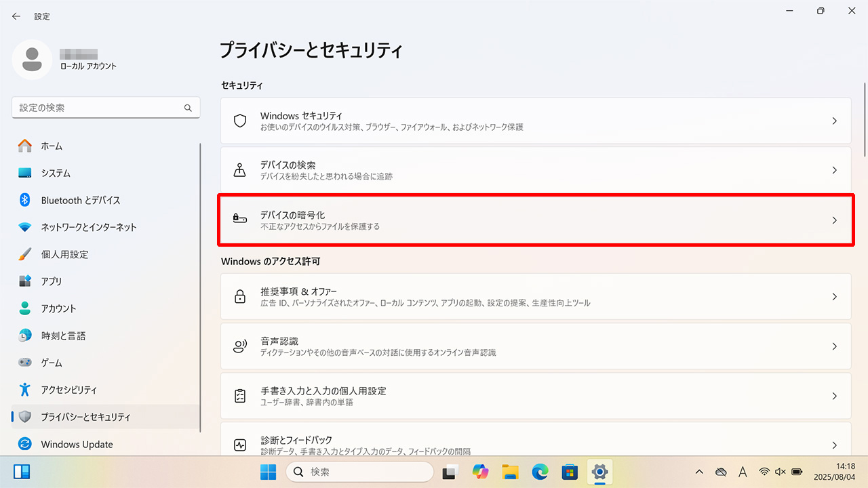Open 推奨事項 & オファー settings entry
The height and width of the screenshot is (488, 868).
click(536, 297)
